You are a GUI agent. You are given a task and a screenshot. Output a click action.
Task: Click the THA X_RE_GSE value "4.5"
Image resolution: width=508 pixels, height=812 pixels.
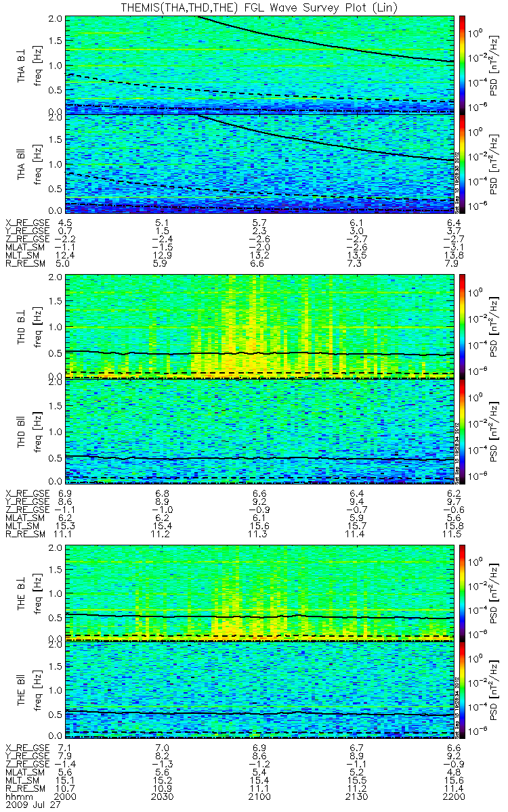point(66,222)
